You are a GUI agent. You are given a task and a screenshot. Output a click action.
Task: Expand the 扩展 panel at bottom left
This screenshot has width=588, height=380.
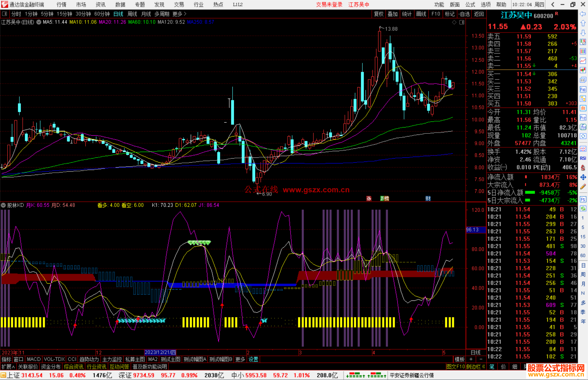tap(8, 367)
